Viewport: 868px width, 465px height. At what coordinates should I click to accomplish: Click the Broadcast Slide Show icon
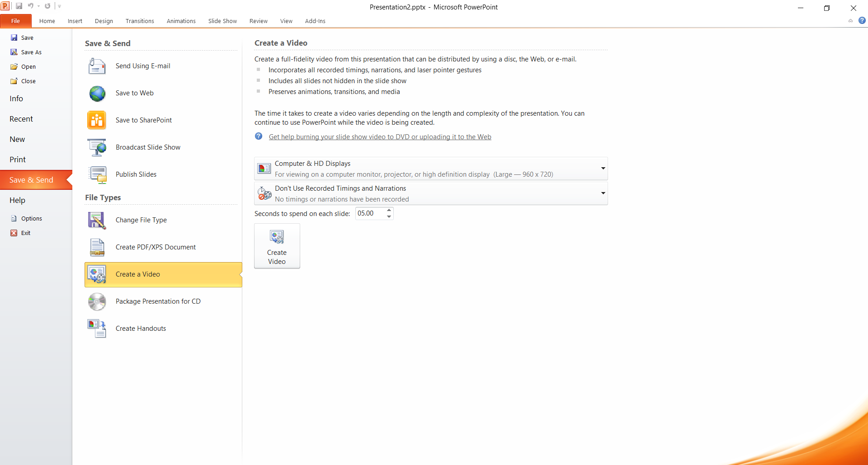(97, 147)
